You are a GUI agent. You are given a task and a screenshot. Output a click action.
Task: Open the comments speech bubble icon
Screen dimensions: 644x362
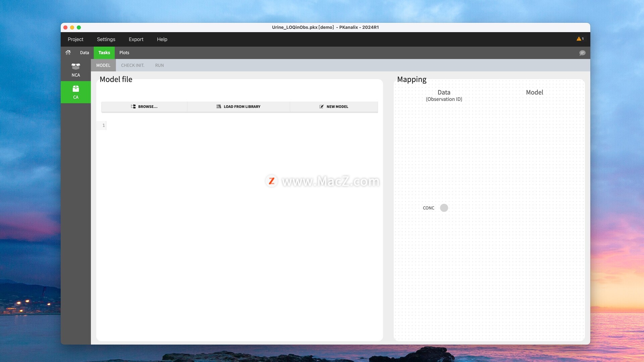[x=582, y=53]
